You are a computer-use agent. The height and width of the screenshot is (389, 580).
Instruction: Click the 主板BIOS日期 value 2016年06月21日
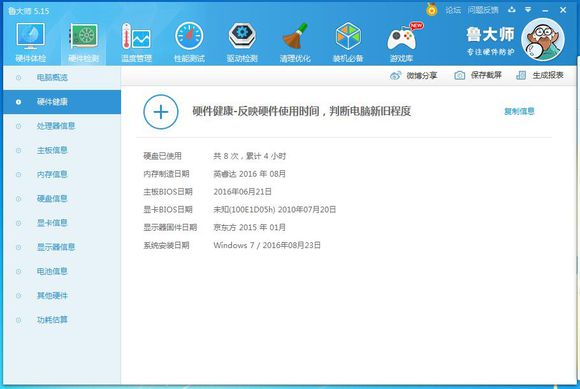(243, 192)
